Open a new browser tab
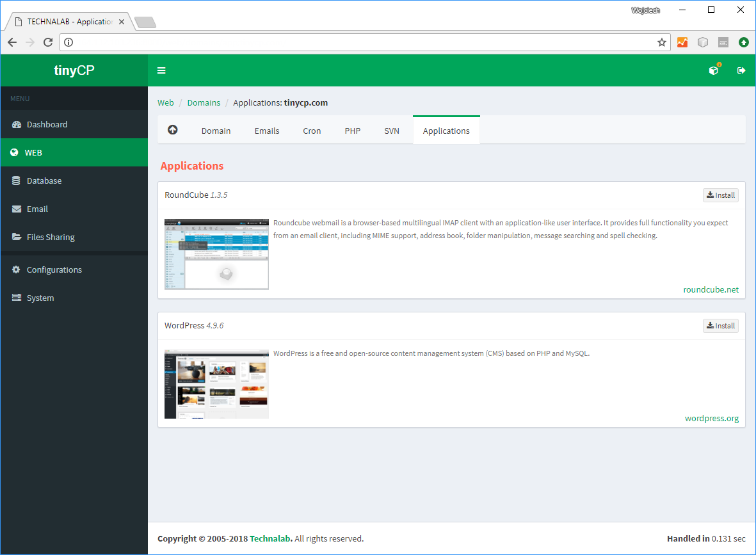 tap(145, 22)
